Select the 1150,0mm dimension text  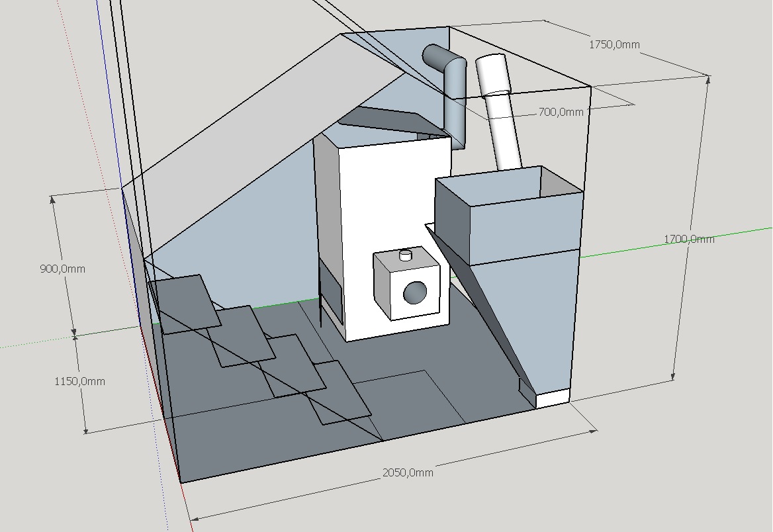point(79,382)
